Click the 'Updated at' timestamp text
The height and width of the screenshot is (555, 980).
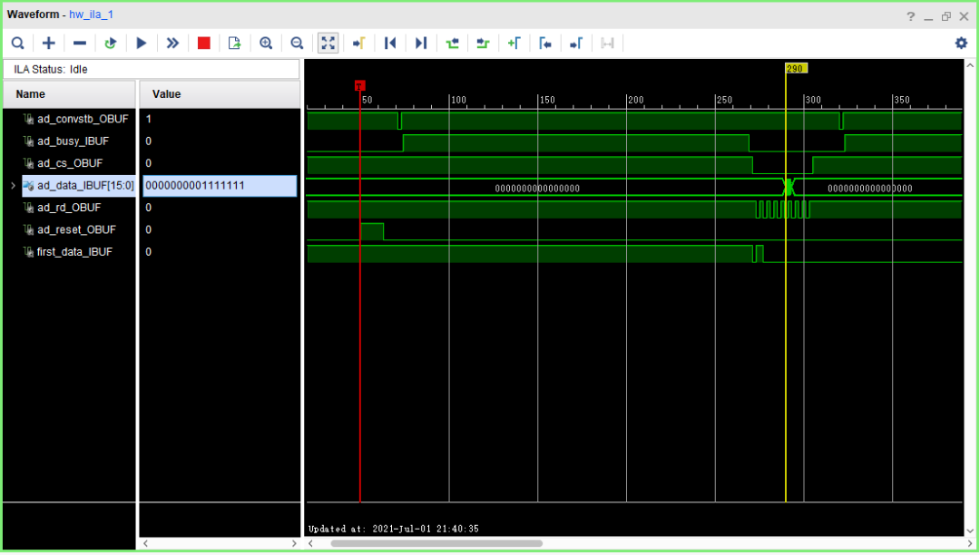pyautogui.click(x=394, y=529)
